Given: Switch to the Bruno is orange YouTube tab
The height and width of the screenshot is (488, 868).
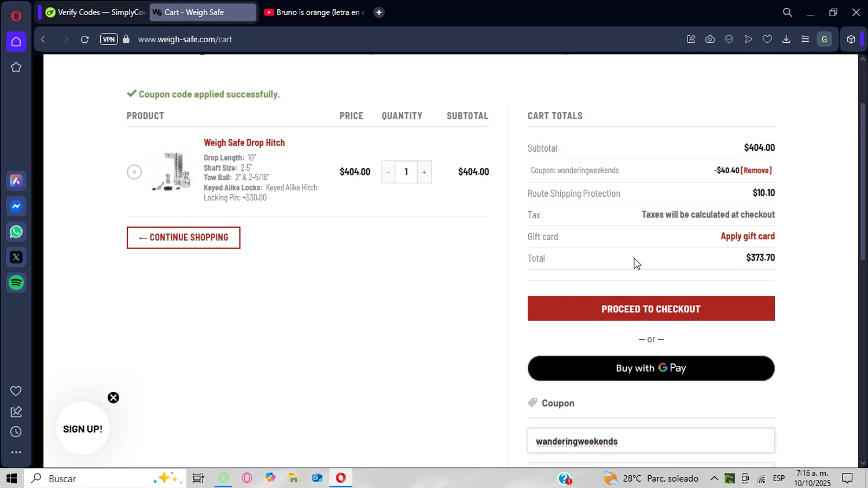Looking at the screenshot, I should (x=313, y=12).
